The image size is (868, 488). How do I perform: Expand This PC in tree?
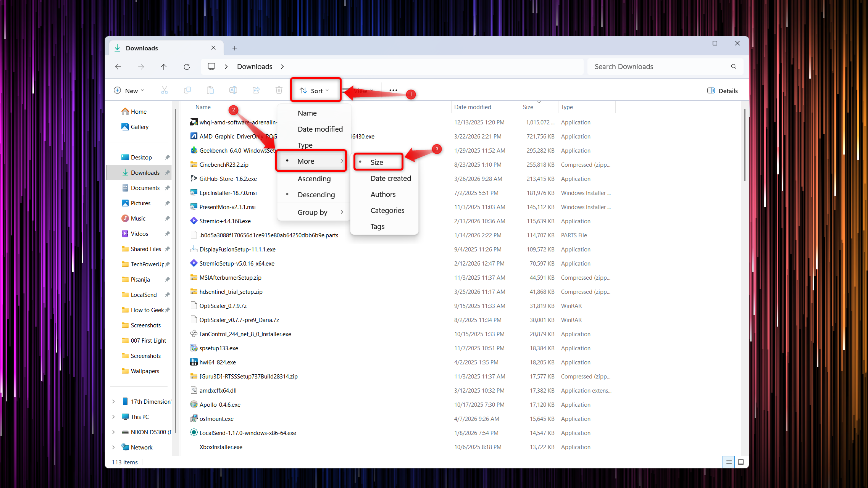(113, 417)
